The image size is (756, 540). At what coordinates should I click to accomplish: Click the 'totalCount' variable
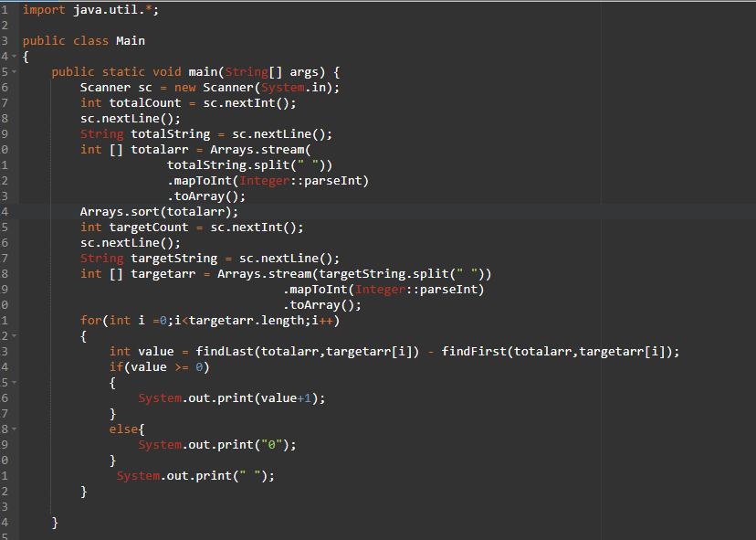145,102
